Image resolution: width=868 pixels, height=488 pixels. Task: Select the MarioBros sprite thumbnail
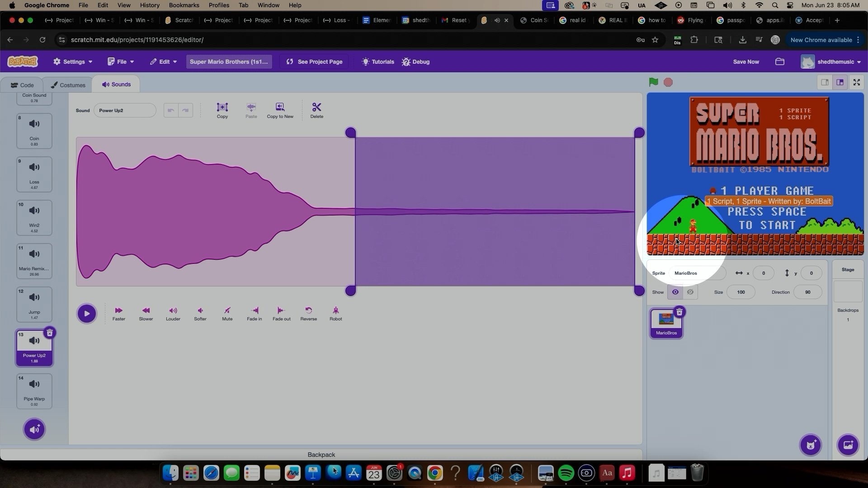(666, 324)
